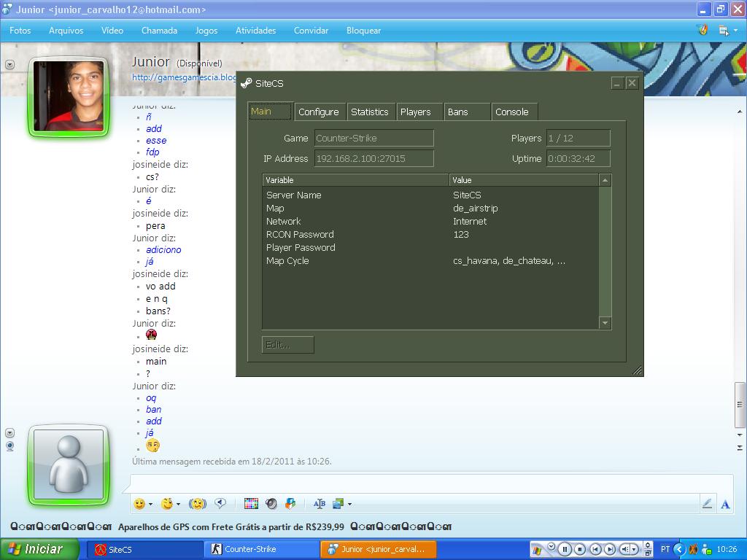Click the Players count field
747x560 pixels.
click(x=578, y=138)
